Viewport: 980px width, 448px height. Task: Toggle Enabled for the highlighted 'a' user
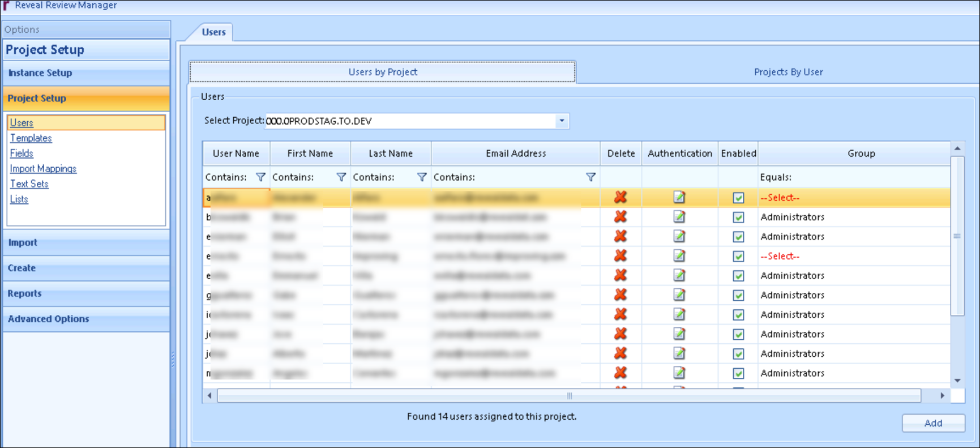(x=738, y=198)
